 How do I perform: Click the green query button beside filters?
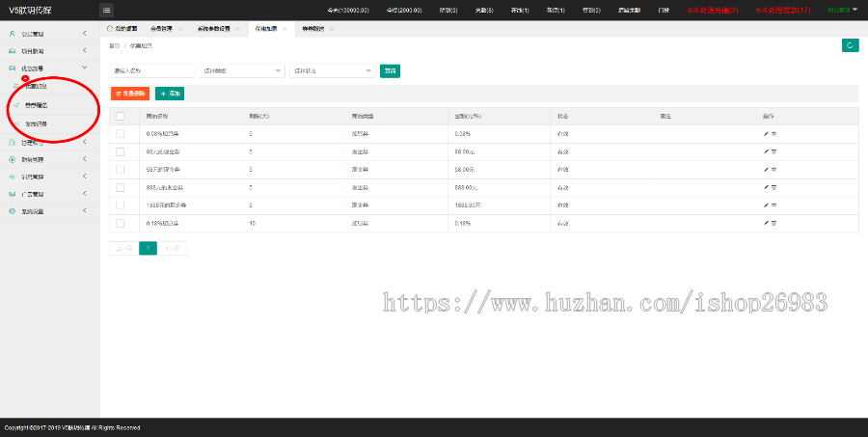click(x=391, y=70)
